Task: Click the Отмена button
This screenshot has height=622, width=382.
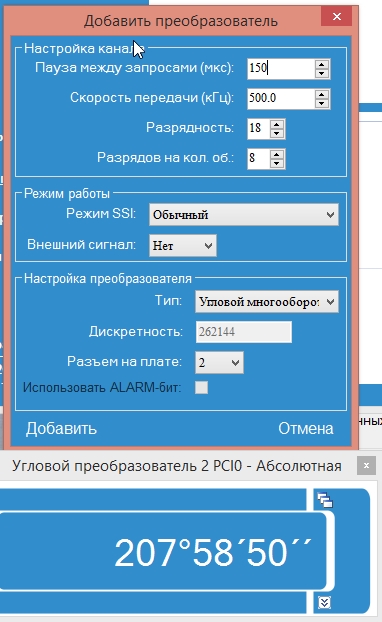Action: point(306,429)
